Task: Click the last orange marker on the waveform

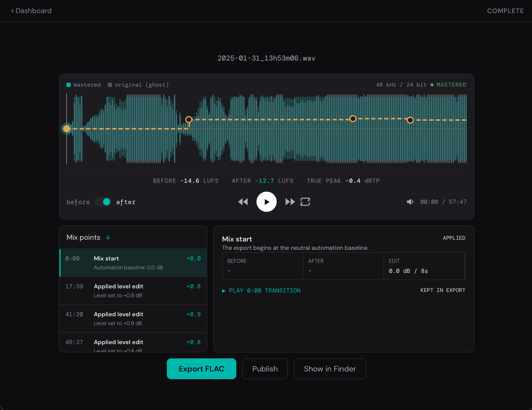Action: (410, 120)
